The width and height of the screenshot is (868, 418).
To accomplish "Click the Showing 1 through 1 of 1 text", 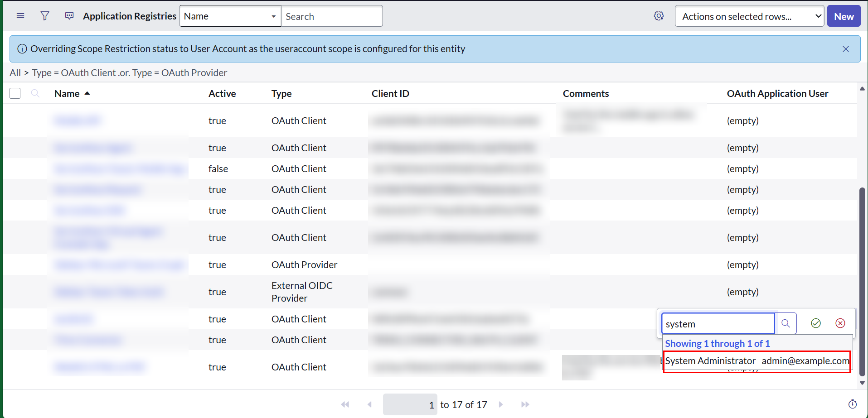I will 717,343.
